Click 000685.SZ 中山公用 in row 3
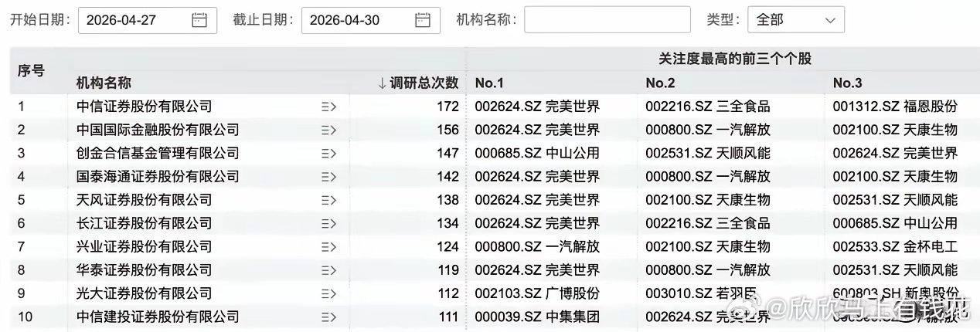Screen dimensions: 980x332 point(537,153)
